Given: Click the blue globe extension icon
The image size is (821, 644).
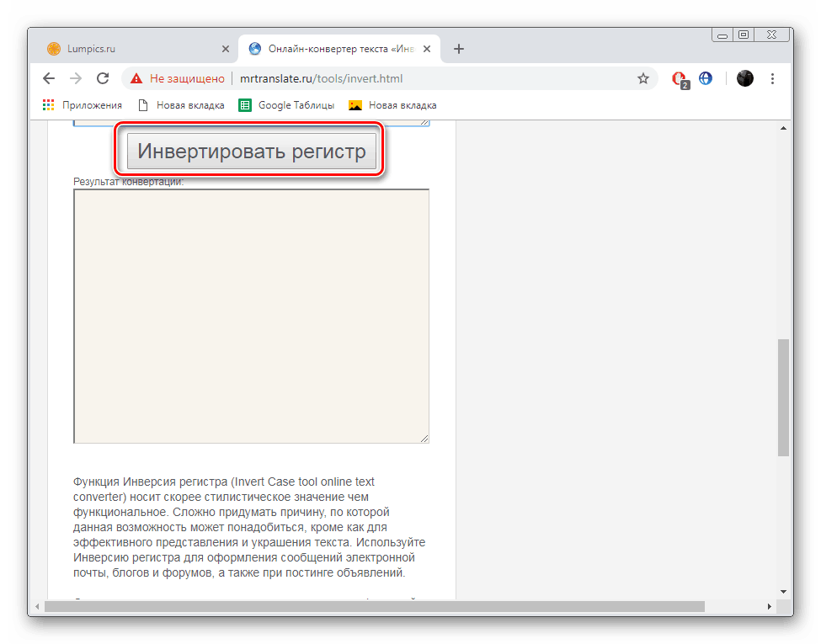Looking at the screenshot, I should click(705, 78).
